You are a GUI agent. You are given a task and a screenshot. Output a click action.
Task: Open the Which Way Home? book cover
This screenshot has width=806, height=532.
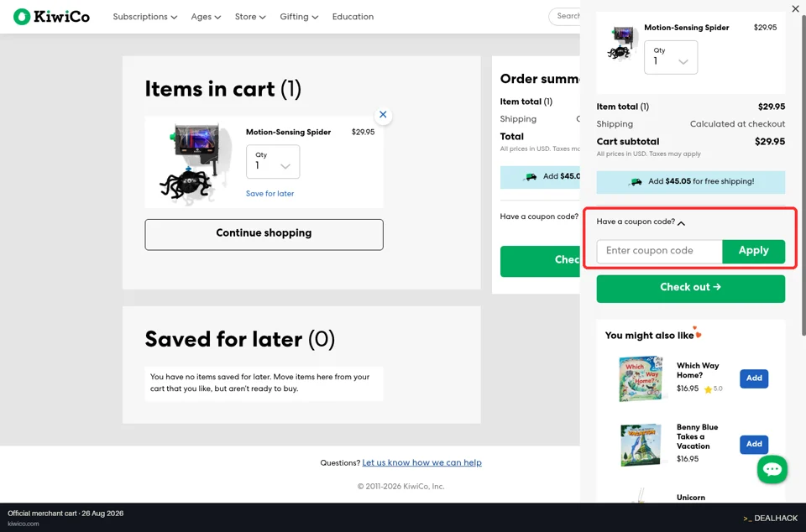(641, 378)
